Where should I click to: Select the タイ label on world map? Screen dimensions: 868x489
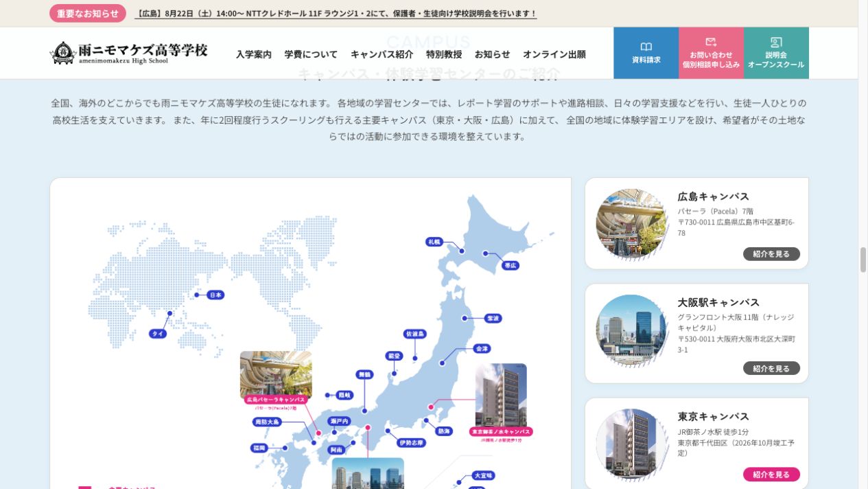tap(158, 334)
